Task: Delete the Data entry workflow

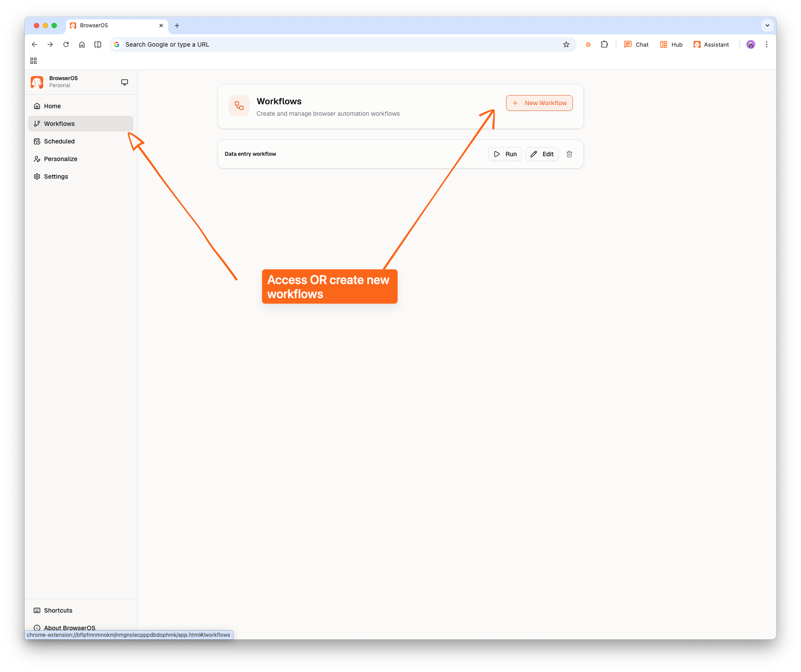Action: [x=569, y=154]
